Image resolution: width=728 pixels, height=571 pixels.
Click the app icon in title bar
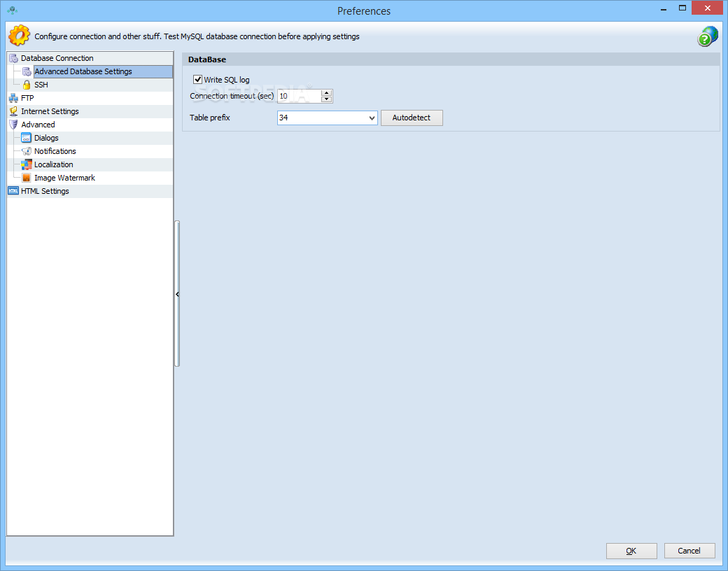click(x=13, y=10)
